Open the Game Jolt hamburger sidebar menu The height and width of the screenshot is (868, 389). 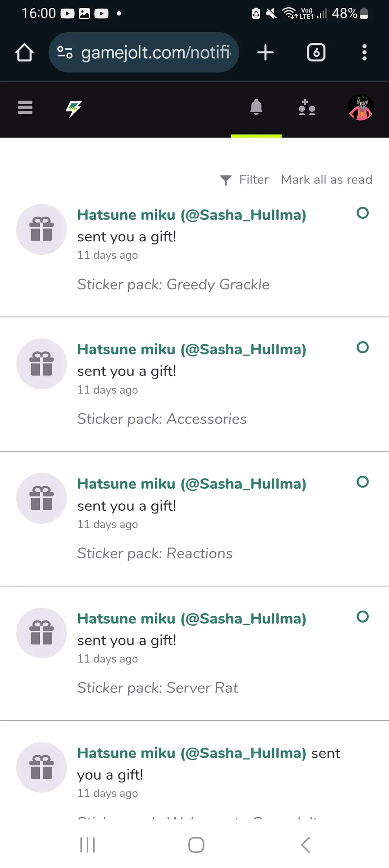[25, 107]
